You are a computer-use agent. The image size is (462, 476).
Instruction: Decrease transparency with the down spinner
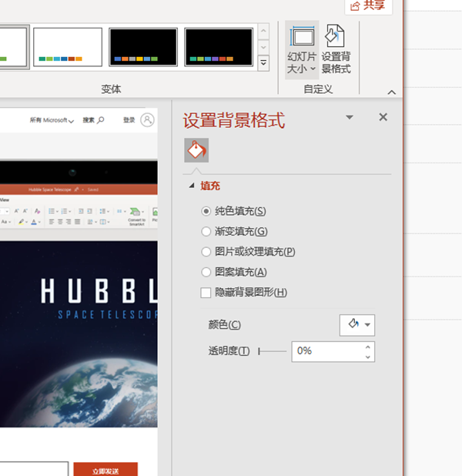[x=368, y=357]
